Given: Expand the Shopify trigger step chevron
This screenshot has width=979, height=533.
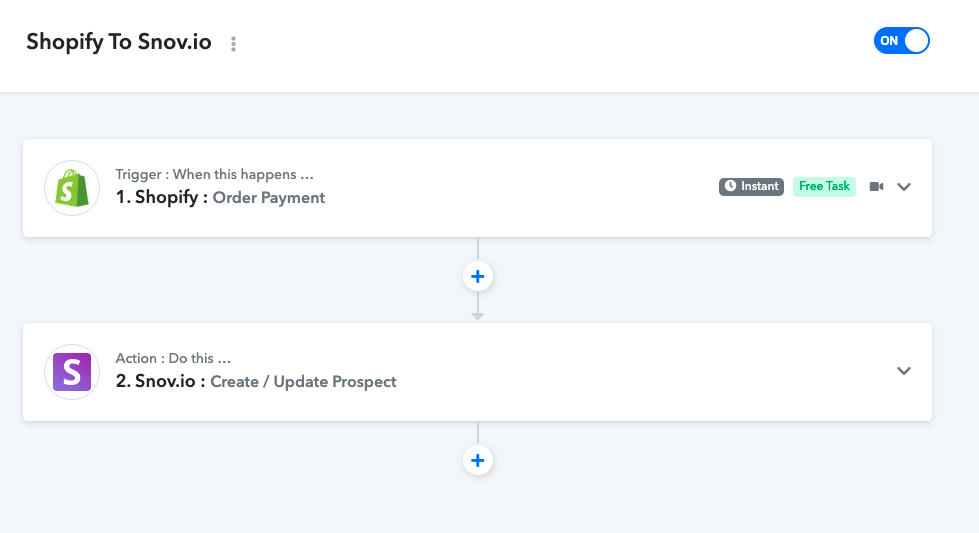Looking at the screenshot, I should click(904, 187).
